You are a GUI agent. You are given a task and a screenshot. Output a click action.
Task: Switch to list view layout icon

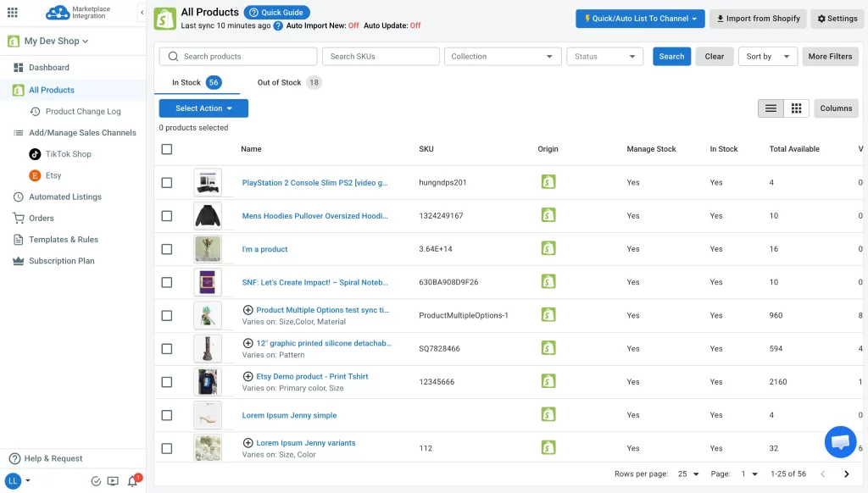click(x=771, y=108)
